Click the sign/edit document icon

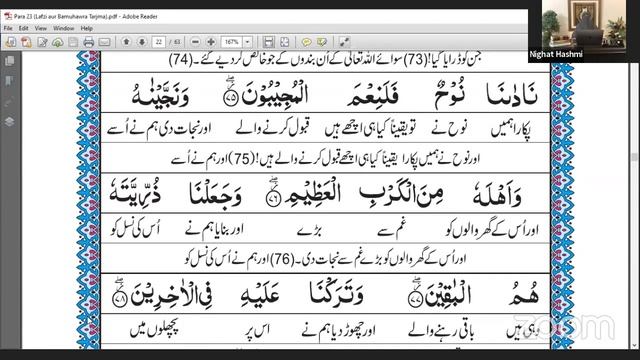click(42, 42)
